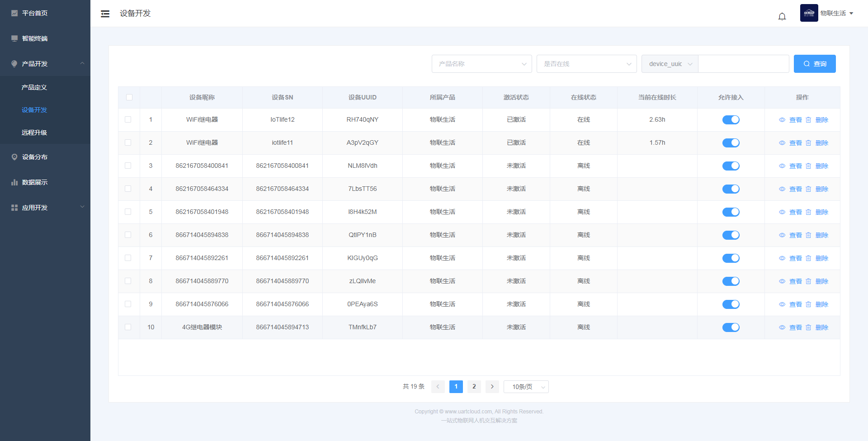Click eye icon for row iotlife11
Screen dimensions: 868x441
tap(782, 143)
